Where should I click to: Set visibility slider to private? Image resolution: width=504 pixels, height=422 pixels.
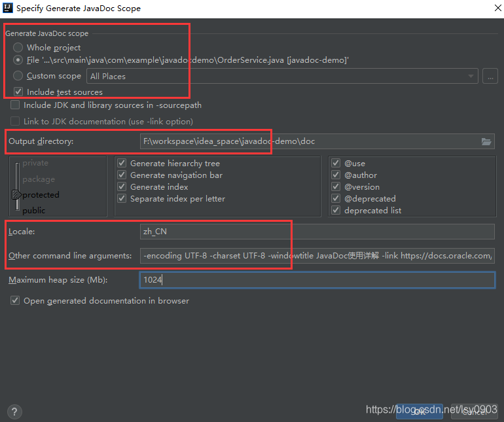pos(35,163)
